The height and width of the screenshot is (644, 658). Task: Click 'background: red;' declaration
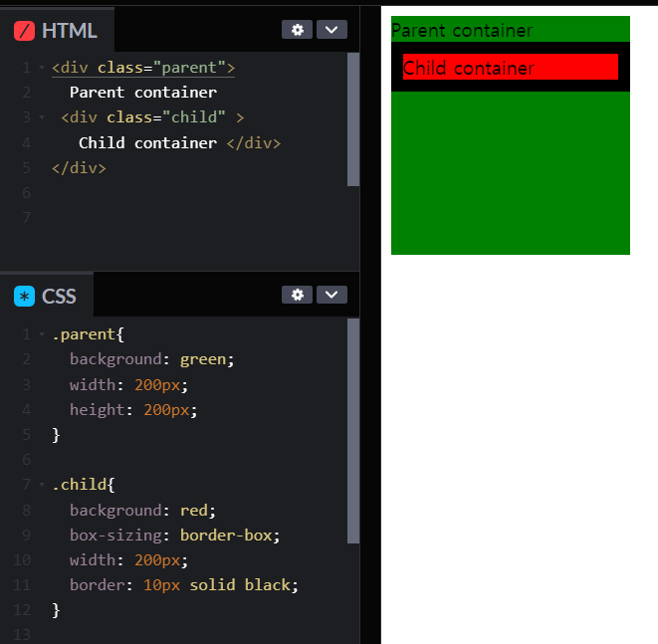click(x=142, y=511)
